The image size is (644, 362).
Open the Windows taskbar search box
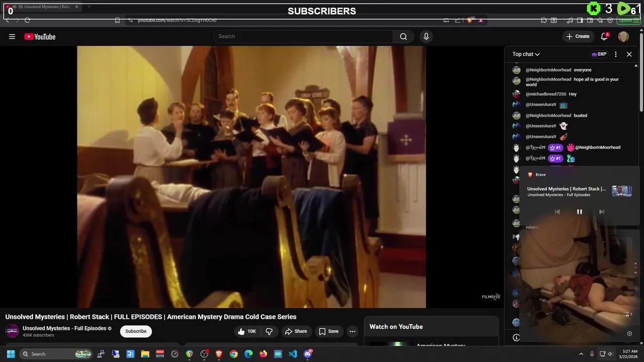56,354
